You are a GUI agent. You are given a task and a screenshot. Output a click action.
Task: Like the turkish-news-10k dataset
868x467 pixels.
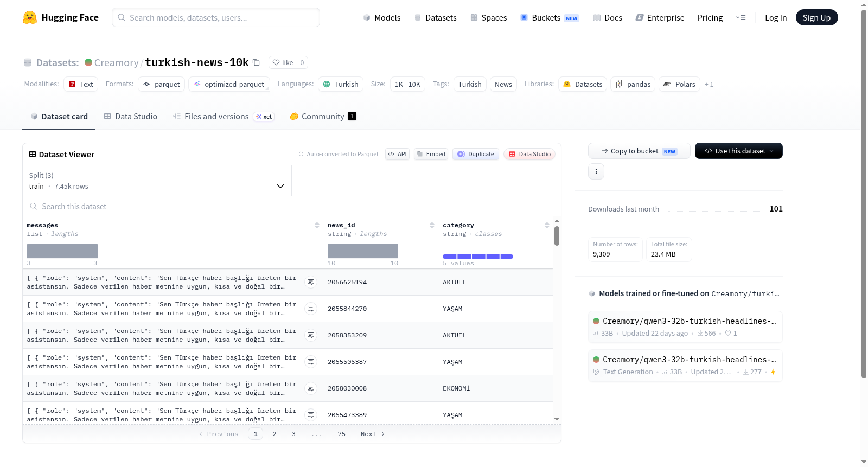tap(283, 62)
